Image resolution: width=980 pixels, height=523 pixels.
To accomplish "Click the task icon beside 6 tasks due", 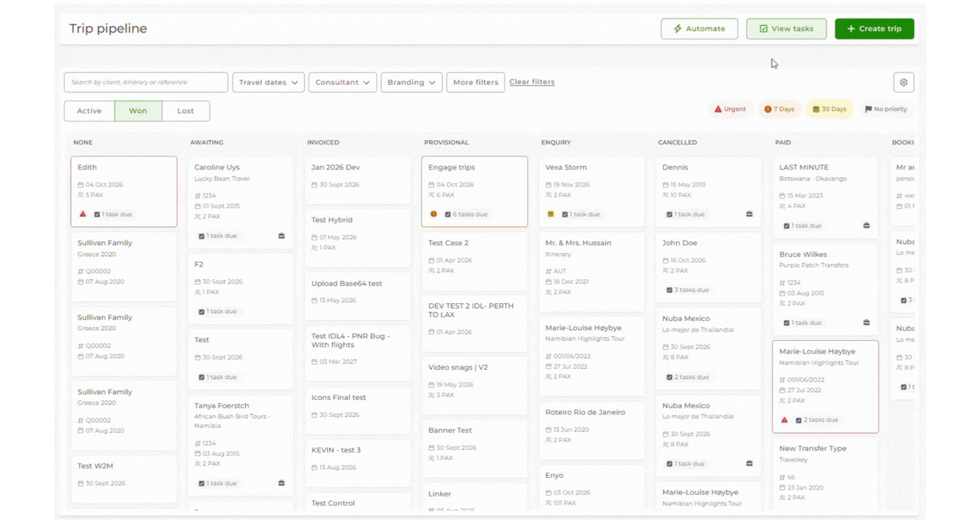I will click(x=448, y=214).
